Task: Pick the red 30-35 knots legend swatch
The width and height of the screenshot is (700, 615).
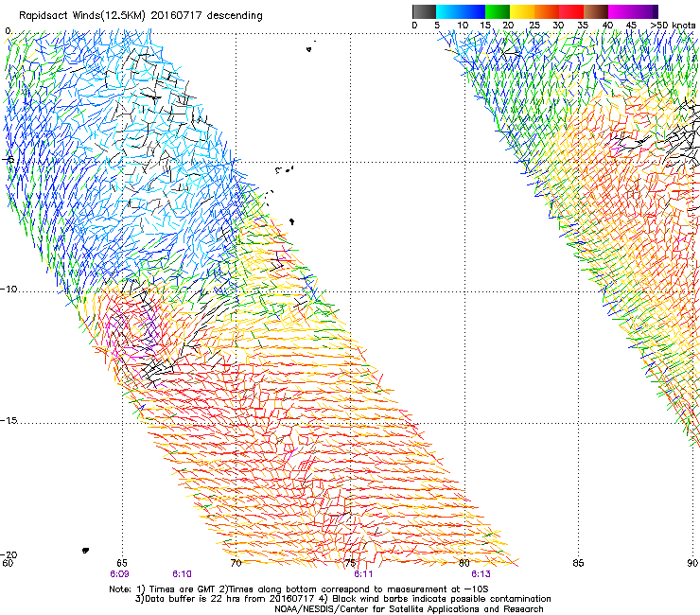Action: 571,11
